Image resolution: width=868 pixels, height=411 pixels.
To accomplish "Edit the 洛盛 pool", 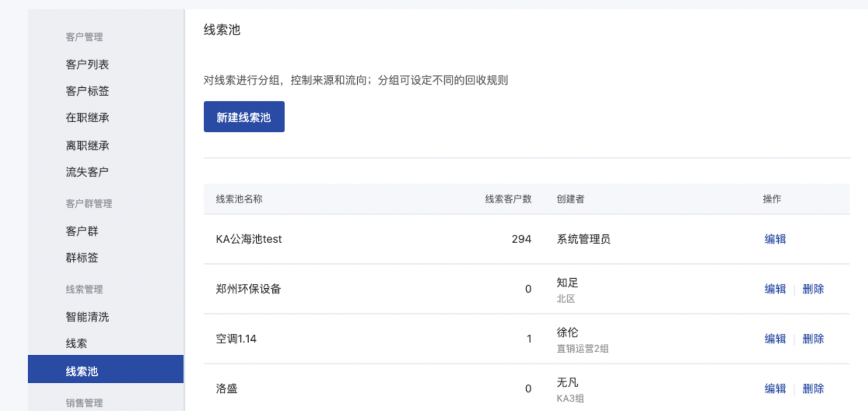I will [x=775, y=389].
